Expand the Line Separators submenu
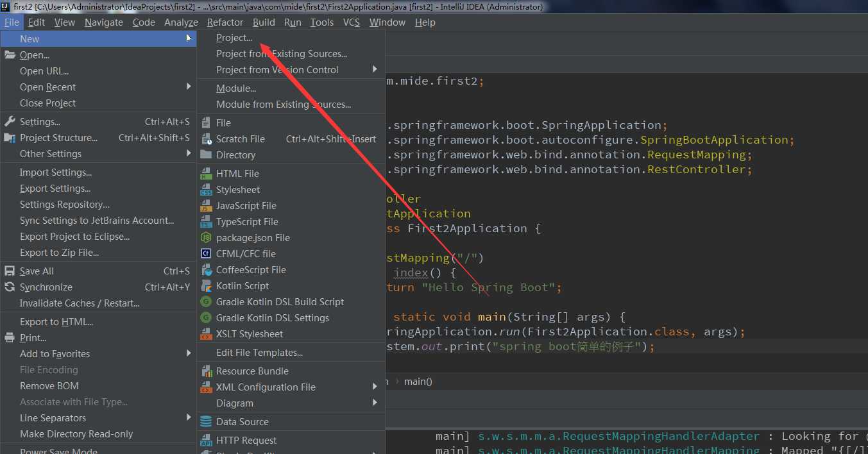 [x=189, y=417]
